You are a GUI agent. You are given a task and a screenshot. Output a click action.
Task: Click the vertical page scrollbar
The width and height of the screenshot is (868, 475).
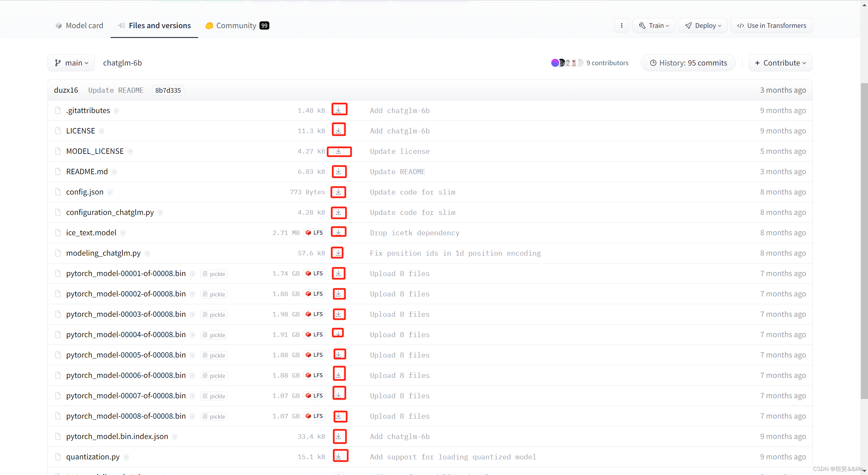tap(864, 241)
